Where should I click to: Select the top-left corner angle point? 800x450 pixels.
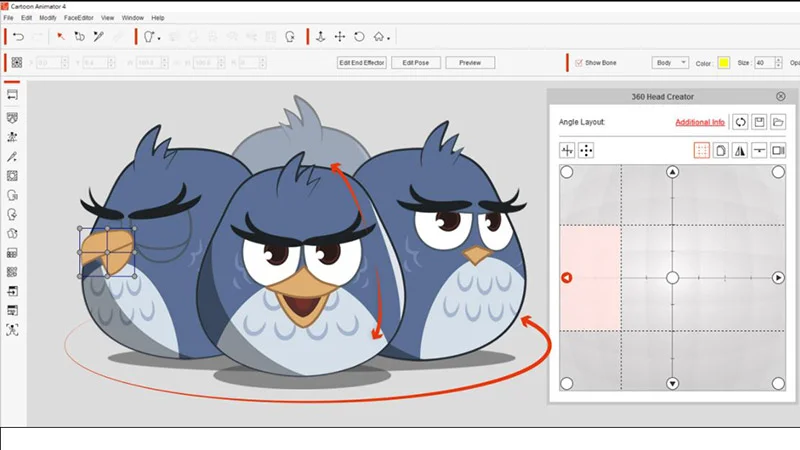[x=567, y=172]
